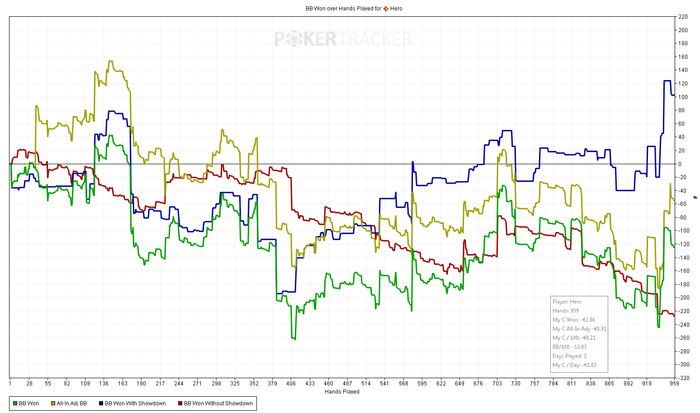Click the x-axis tick label '28'
The image size is (700, 413).
pos(29,384)
